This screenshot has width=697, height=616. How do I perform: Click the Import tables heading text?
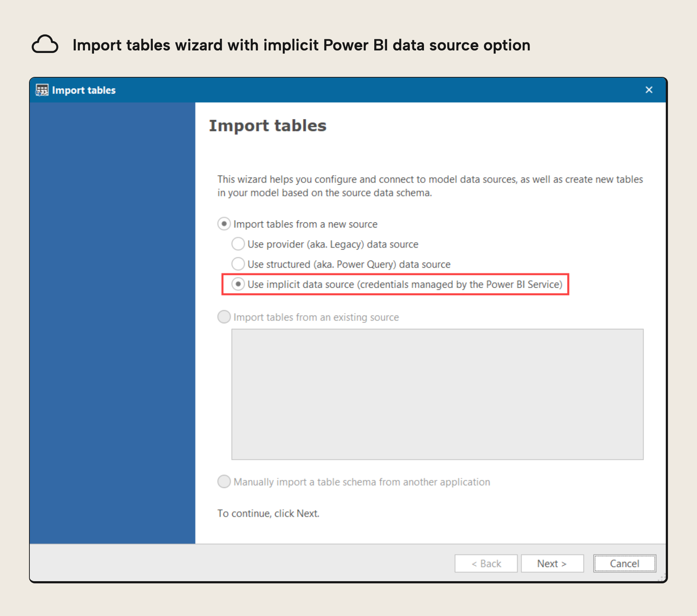click(268, 126)
